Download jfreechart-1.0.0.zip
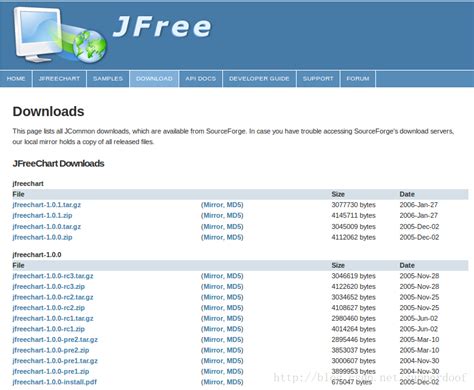474x390 pixels. [42, 237]
